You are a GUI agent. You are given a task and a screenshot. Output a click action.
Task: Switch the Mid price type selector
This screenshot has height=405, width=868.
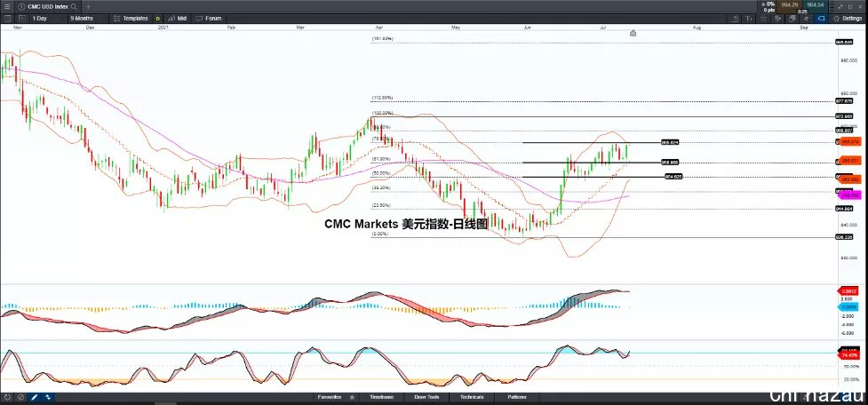pyautogui.click(x=177, y=19)
